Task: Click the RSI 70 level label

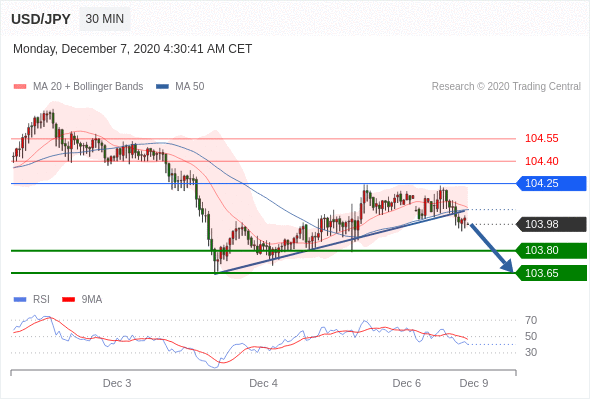Action: (x=531, y=320)
